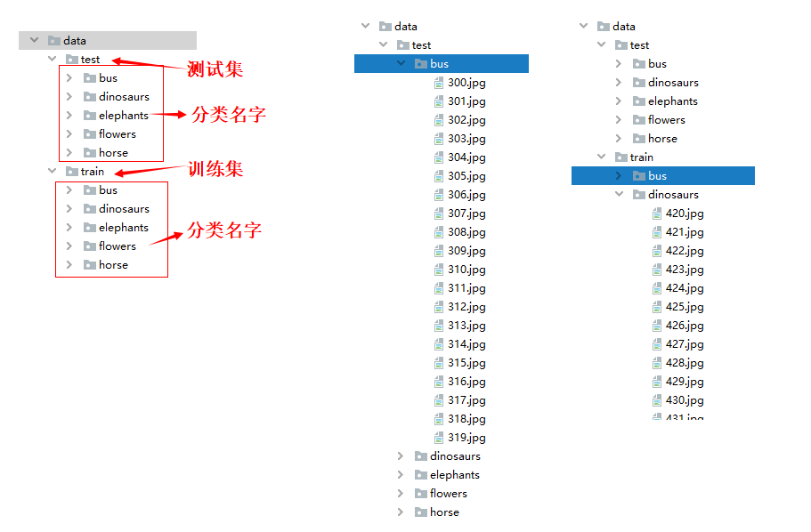Select the file 319.jpg

(x=467, y=437)
